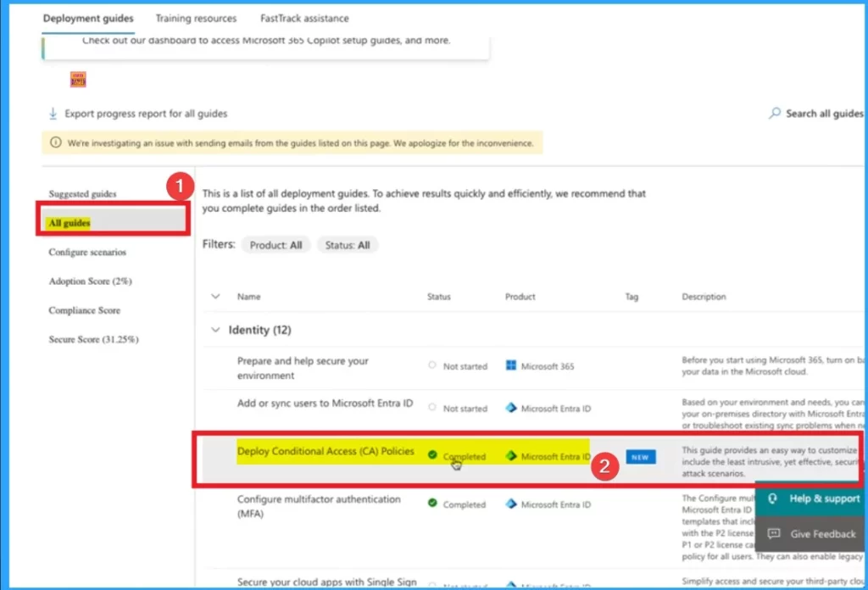
Task: Sort by the Product column header
Action: click(520, 297)
